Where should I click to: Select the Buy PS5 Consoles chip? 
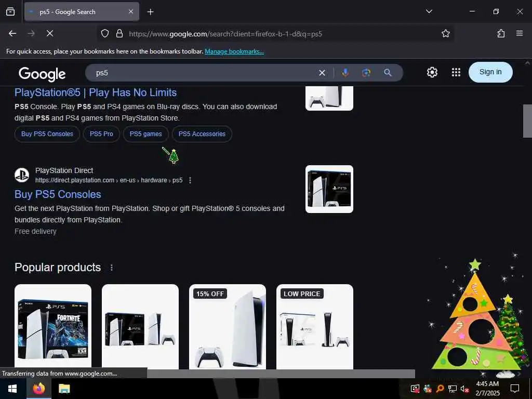tap(47, 134)
